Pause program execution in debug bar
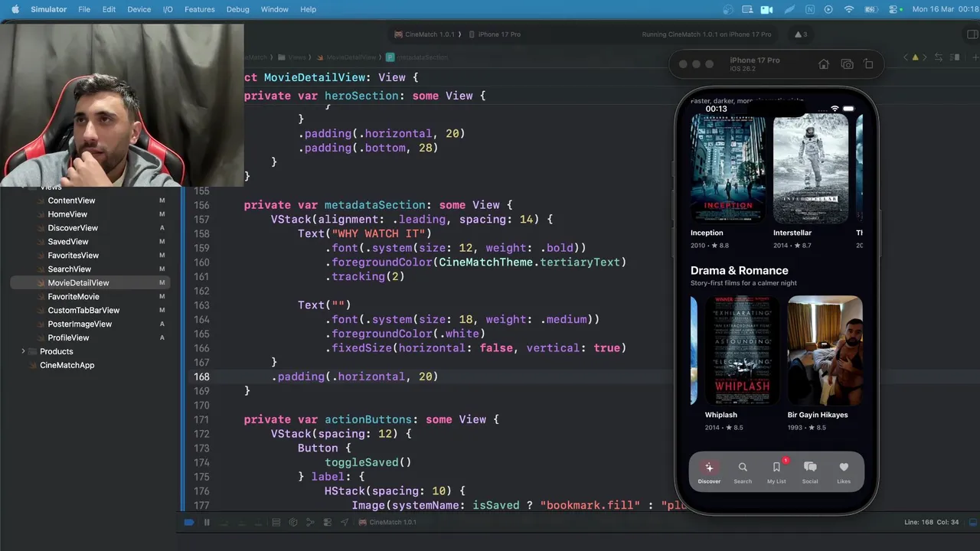 coord(207,523)
